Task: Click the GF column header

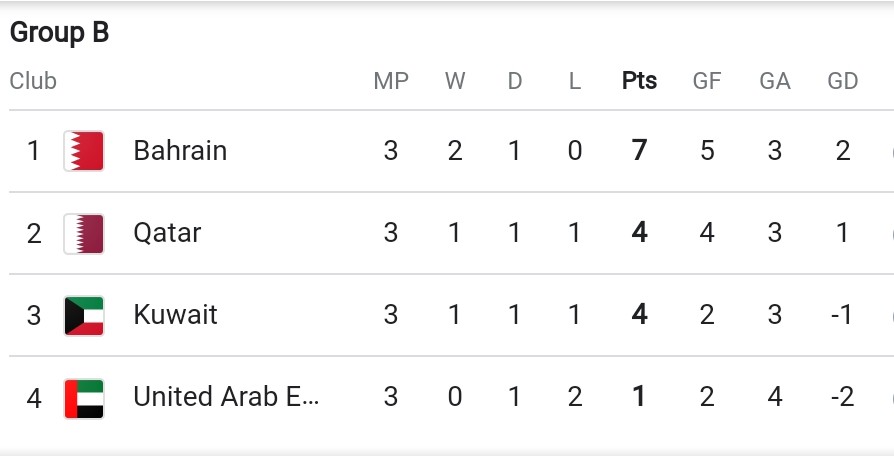Action: click(x=707, y=81)
